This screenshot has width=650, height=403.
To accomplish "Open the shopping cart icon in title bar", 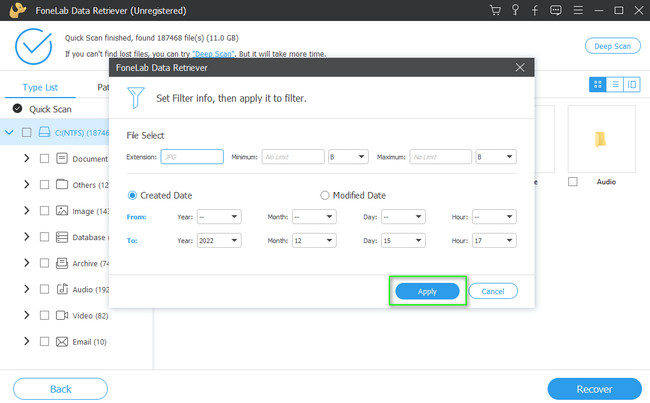I will coord(495,10).
